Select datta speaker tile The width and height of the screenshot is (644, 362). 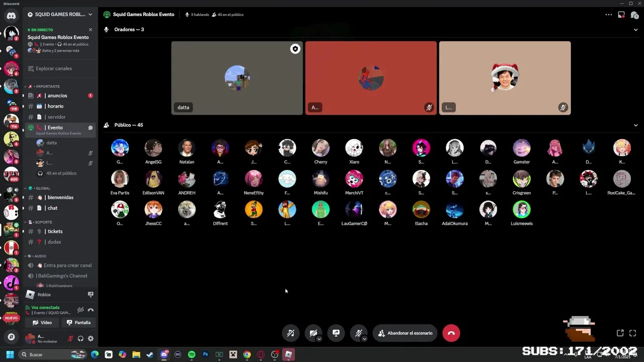coord(237,78)
